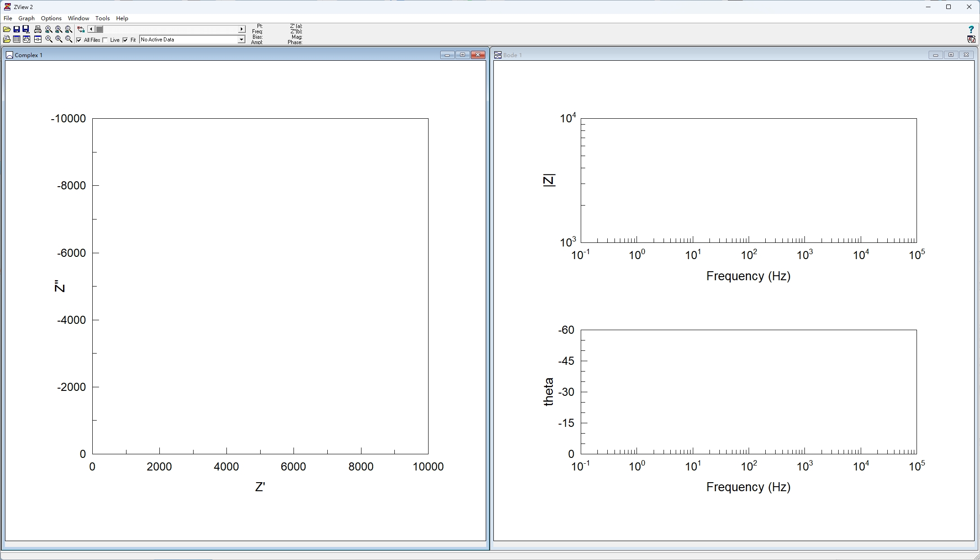Open the Graph menu
Screen dimensions: 980x560
27,18
